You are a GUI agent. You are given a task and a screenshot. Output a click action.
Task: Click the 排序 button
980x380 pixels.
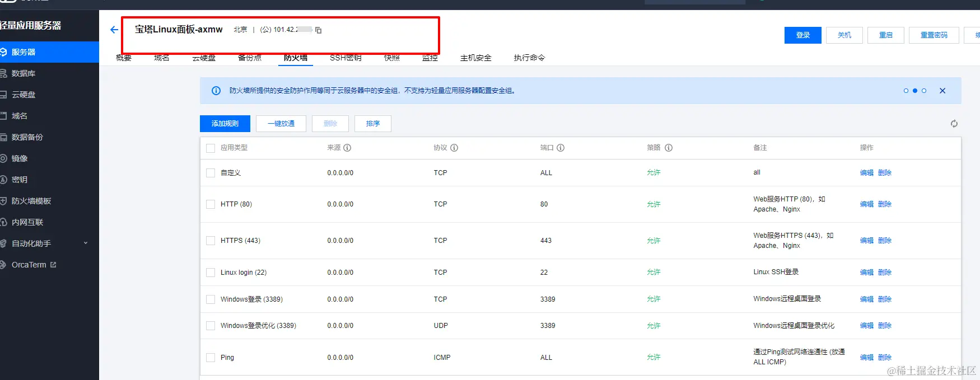373,124
